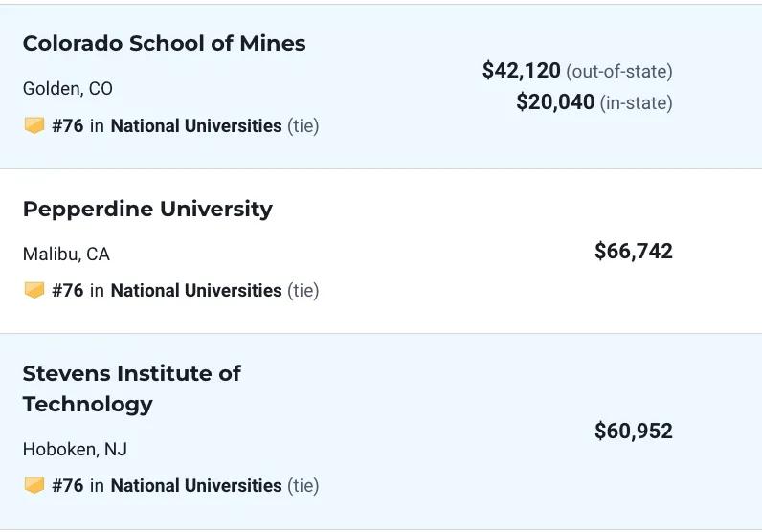The image size is (762, 532).
Task: Click the $60,952 Stevens tuition figure
Action: pyautogui.click(x=634, y=431)
